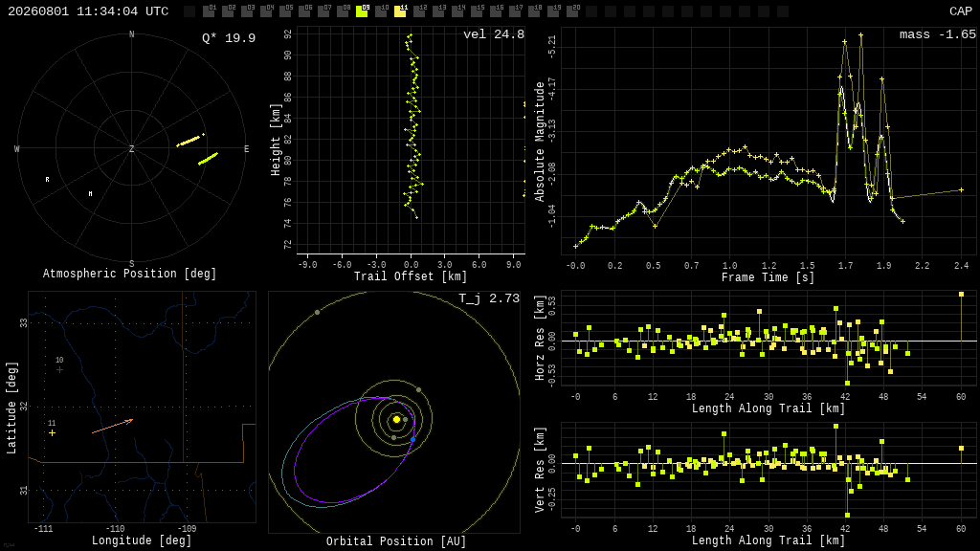
Task: Click the Z zenith marker in sky plot
Action: click(x=131, y=148)
